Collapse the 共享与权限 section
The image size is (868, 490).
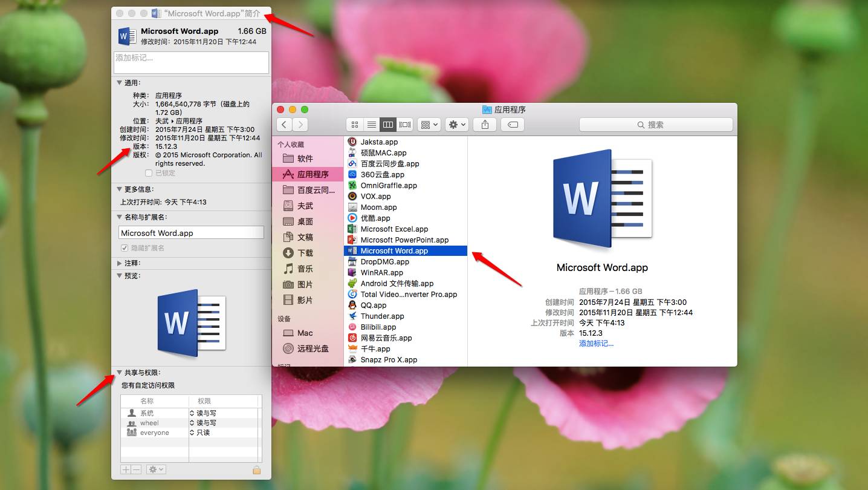coord(119,373)
